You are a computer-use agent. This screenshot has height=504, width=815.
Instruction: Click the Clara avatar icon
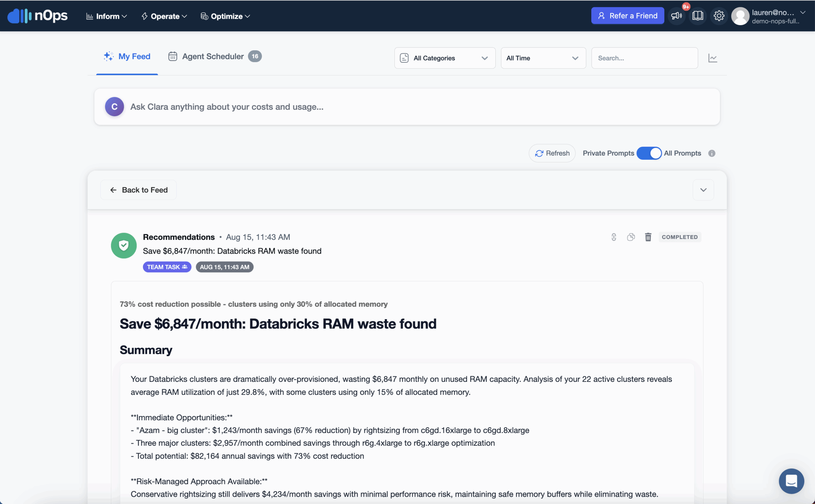tap(114, 107)
